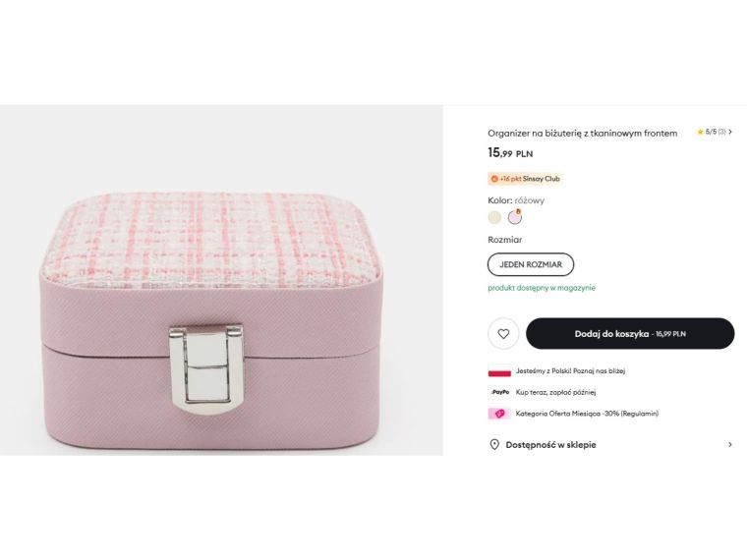Screen dimensions: 747x560
Task: Click the PayPo payment icon
Action: click(499, 392)
